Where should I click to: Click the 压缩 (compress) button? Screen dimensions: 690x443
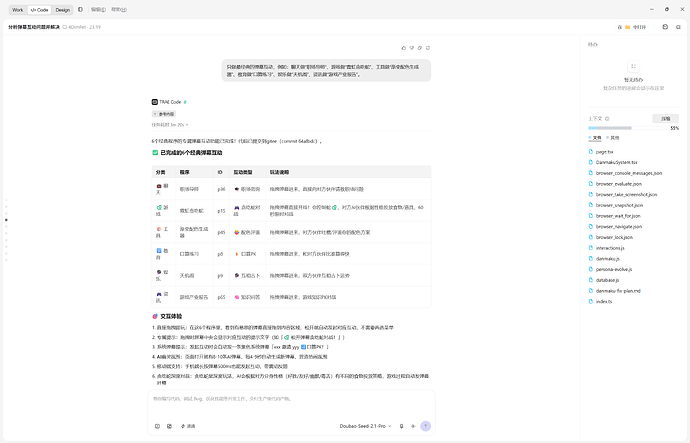coord(665,118)
